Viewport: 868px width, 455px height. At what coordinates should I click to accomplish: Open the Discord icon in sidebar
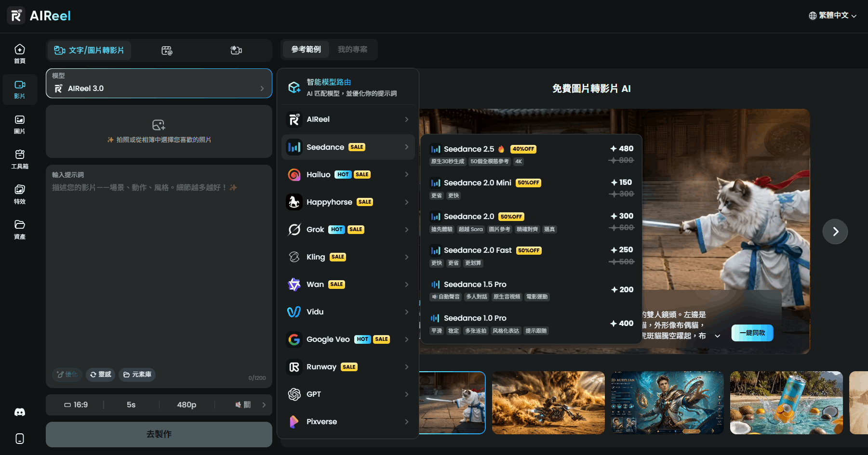click(20, 412)
